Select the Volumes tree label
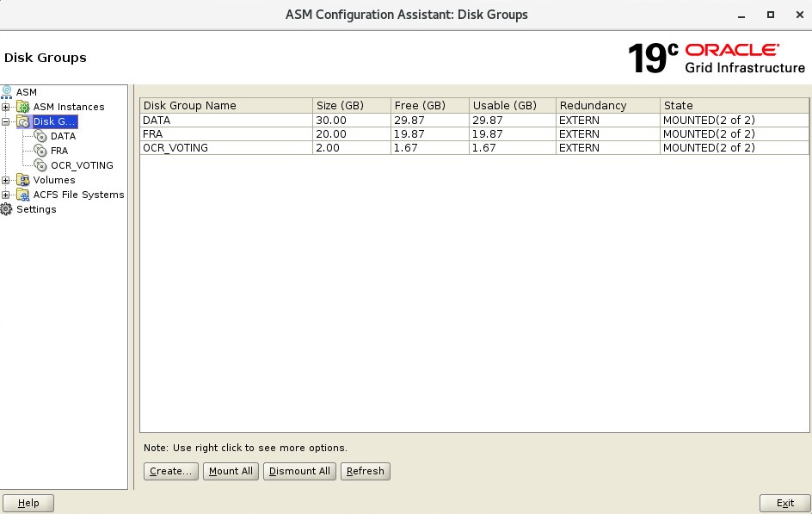Viewport: 812px width, 514px height. [54, 180]
